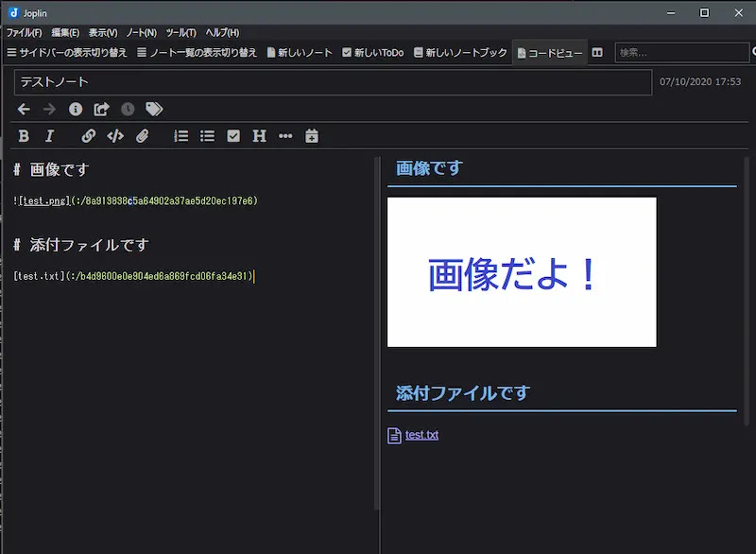Open the test.txt attachment link
The width and height of the screenshot is (756, 554).
pos(421,435)
